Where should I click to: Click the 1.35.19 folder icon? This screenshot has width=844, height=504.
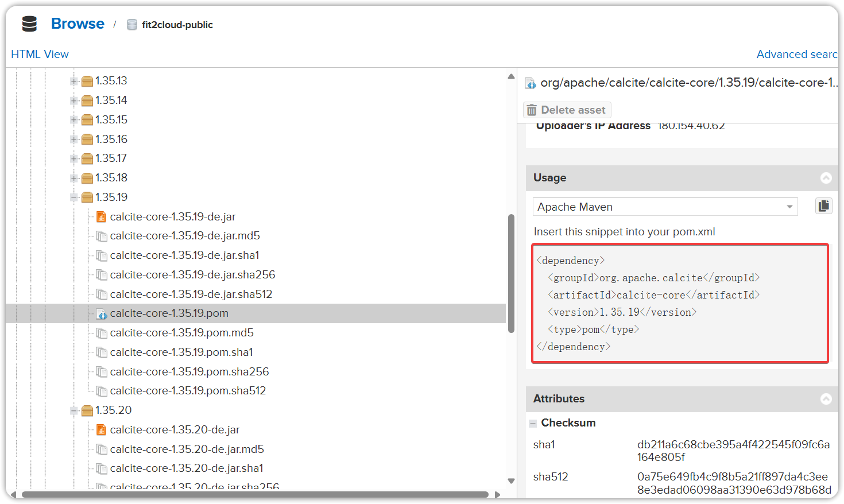pyautogui.click(x=87, y=197)
